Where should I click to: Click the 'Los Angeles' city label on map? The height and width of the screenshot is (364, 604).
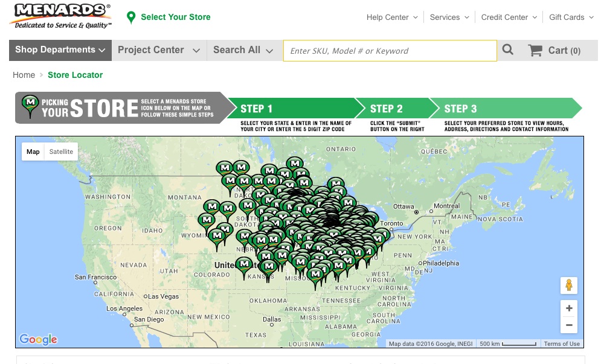(x=124, y=308)
